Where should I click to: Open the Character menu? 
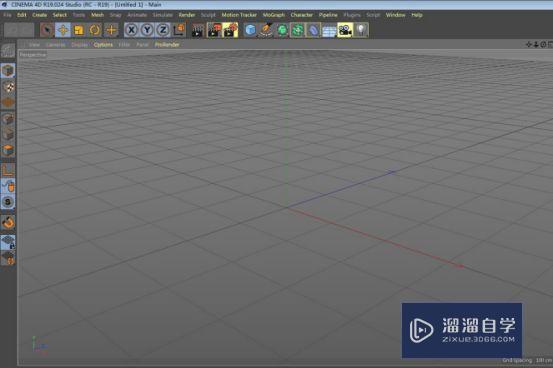tap(302, 15)
